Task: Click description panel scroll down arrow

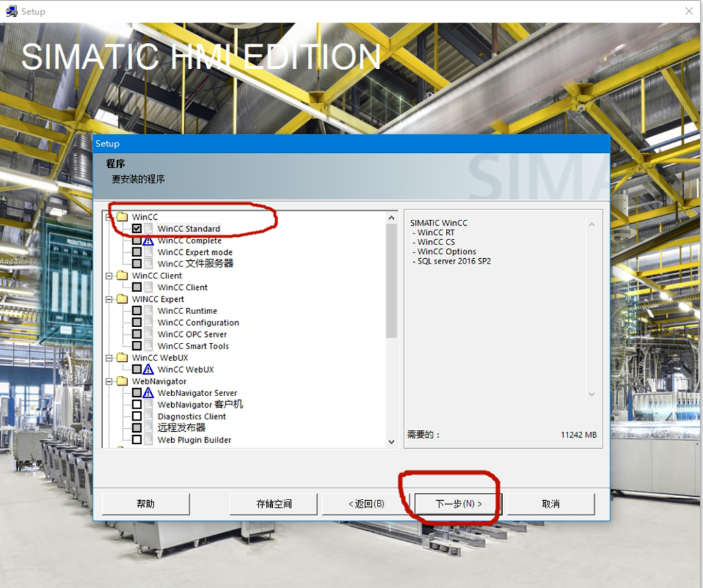Action: [592, 394]
